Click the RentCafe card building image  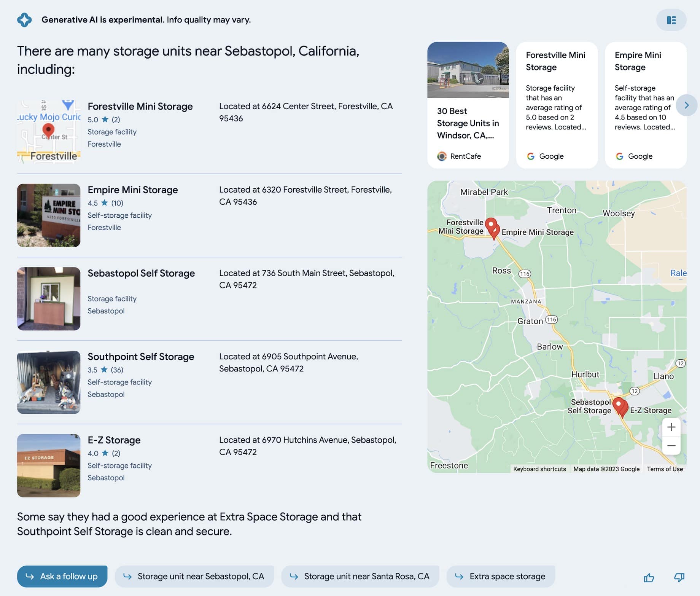point(468,70)
